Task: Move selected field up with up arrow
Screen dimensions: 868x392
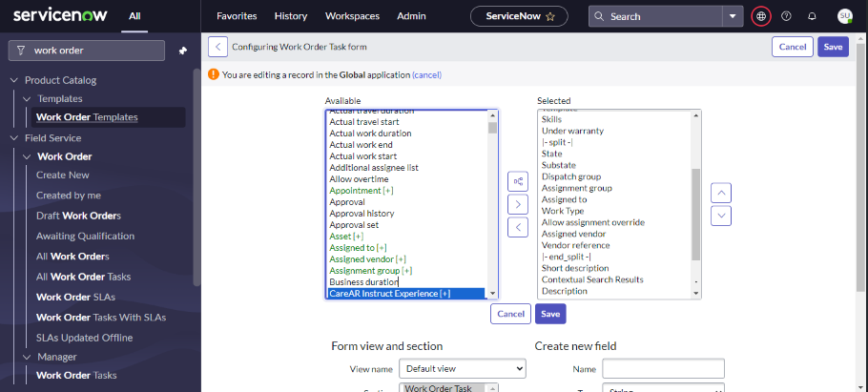Action: coord(721,194)
